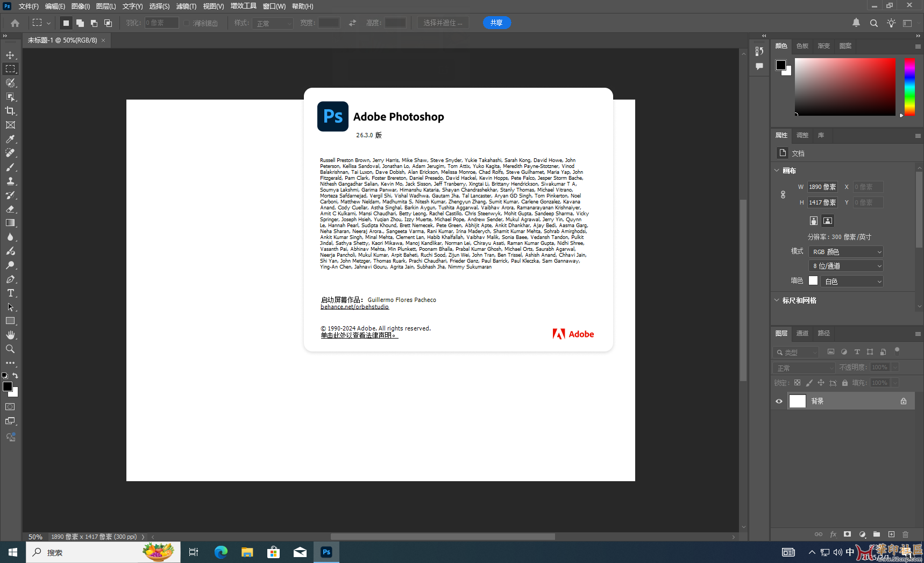Open the behance.net/orbehstudio link
Image resolution: width=924 pixels, height=563 pixels.
tap(354, 307)
